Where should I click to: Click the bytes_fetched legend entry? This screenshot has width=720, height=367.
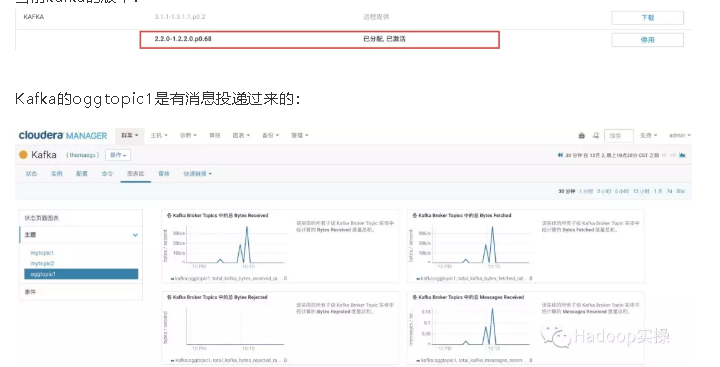[x=473, y=278]
